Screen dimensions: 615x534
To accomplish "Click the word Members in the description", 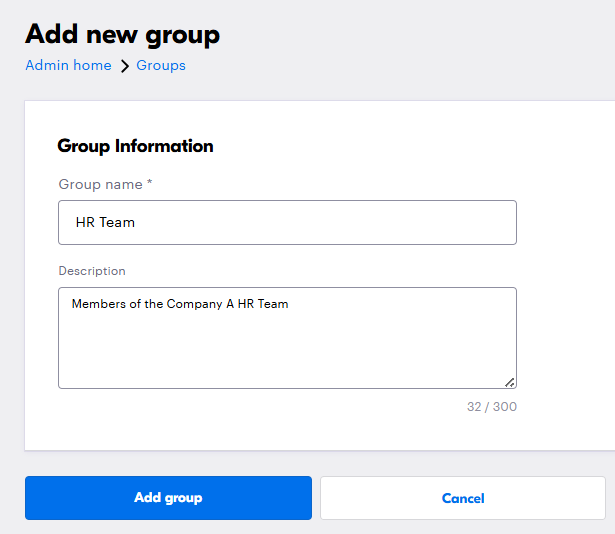I will pyautogui.click(x=96, y=304).
